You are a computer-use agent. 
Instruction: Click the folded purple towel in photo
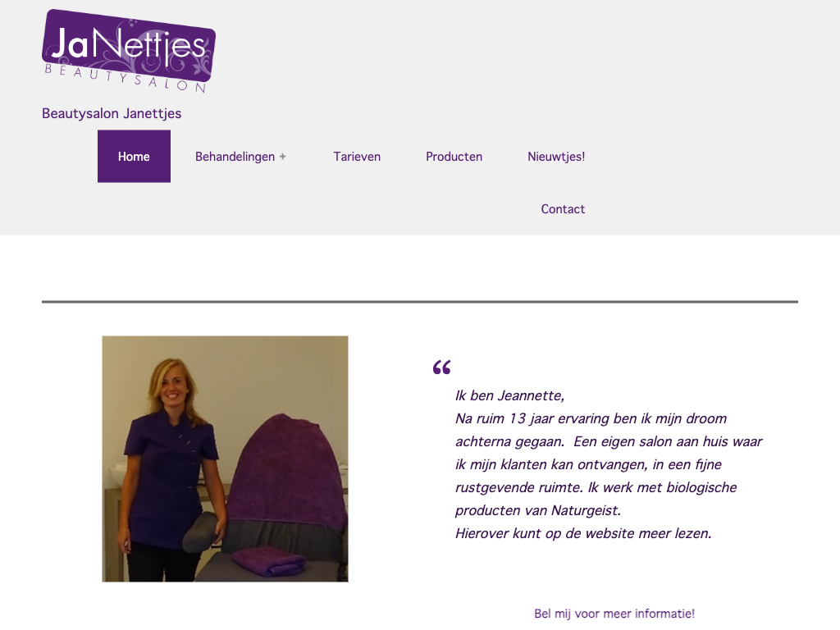[x=269, y=561]
